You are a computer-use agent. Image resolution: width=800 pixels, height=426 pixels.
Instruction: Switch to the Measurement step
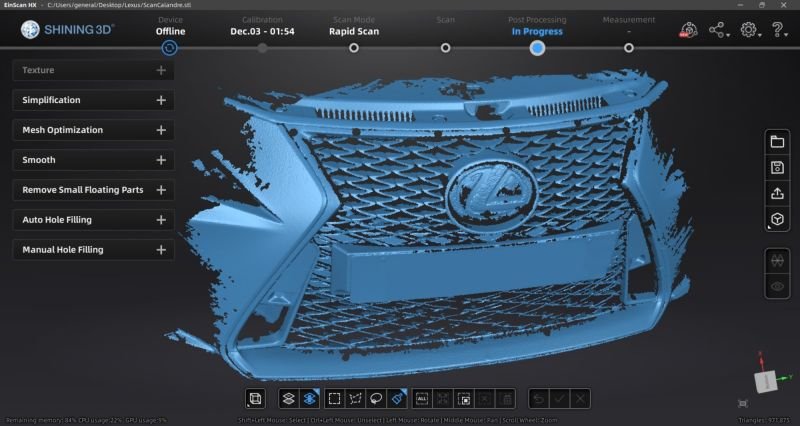[x=629, y=47]
